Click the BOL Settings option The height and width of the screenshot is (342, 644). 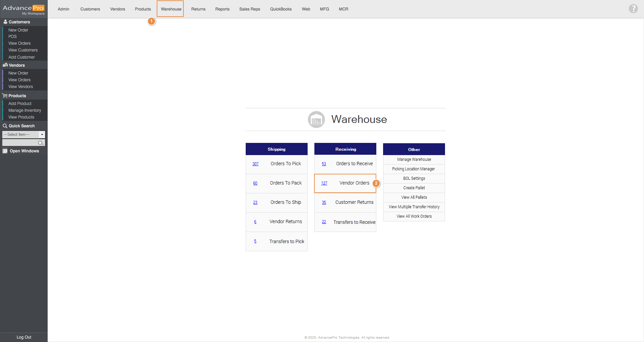click(x=414, y=178)
